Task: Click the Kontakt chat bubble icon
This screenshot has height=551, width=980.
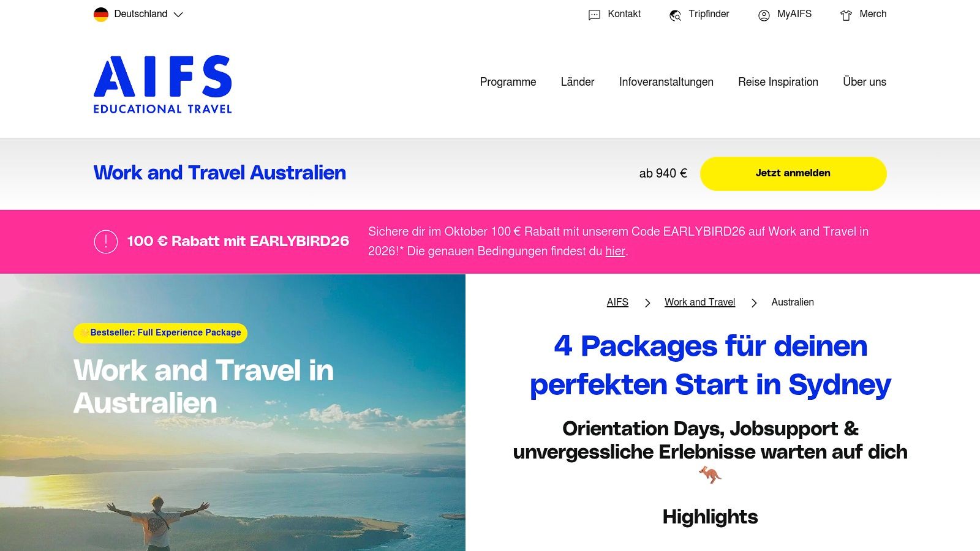Action: (594, 15)
